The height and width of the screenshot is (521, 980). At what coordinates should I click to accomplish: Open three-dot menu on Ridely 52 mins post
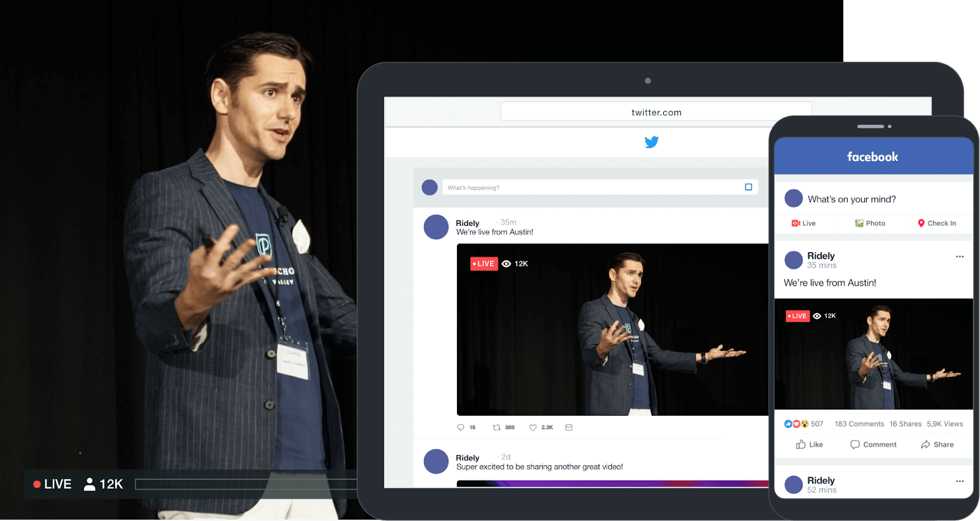click(x=960, y=481)
